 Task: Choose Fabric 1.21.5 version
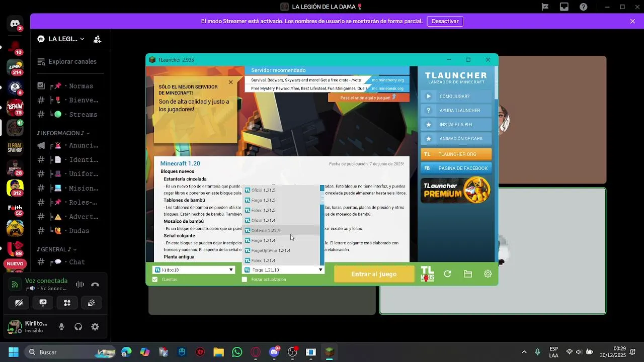[281, 210]
